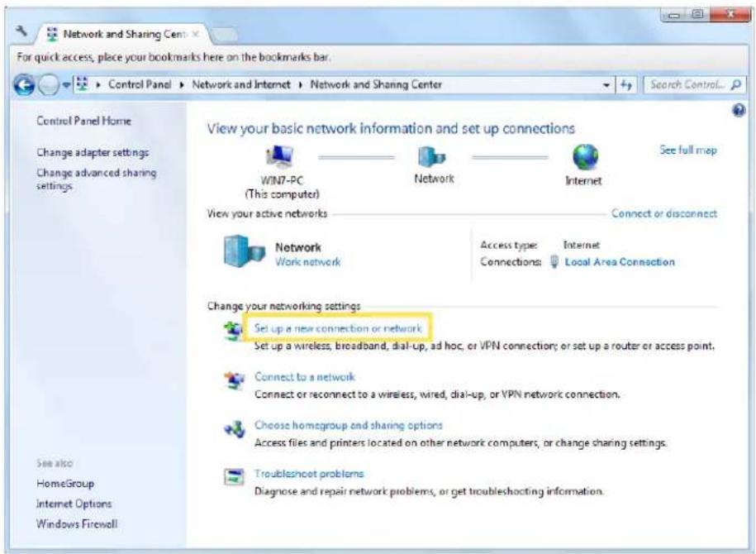Click the Internet globe icon

[x=585, y=157]
